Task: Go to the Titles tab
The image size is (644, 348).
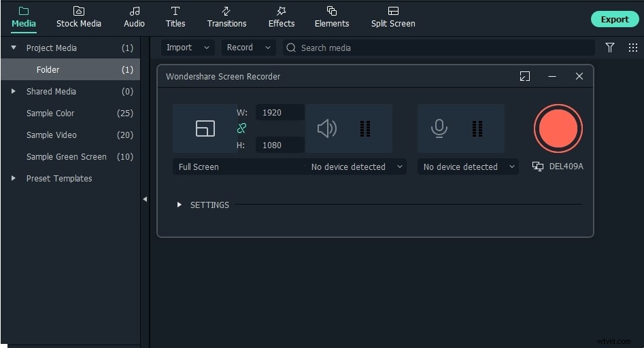Action: coord(175,17)
